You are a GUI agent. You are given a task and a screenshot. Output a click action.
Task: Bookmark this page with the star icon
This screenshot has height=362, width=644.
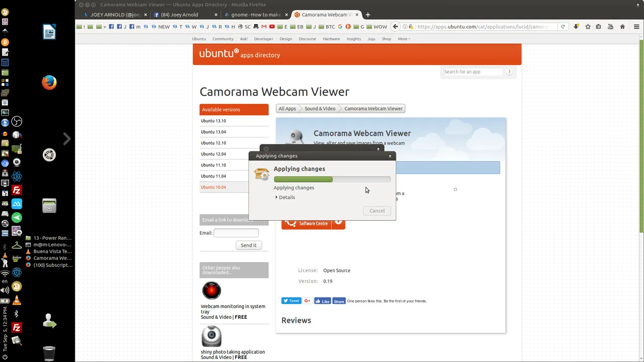click(588, 27)
